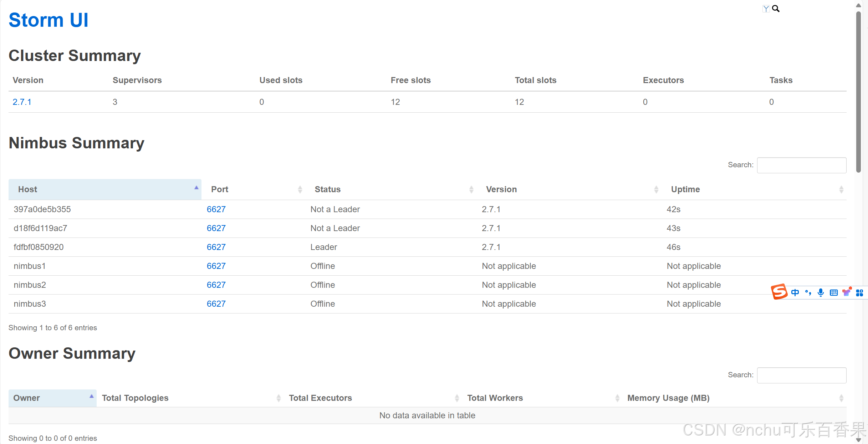Screen dimensions: 868x444
Task: Click the blue Y icon at top
Action: 766,9
